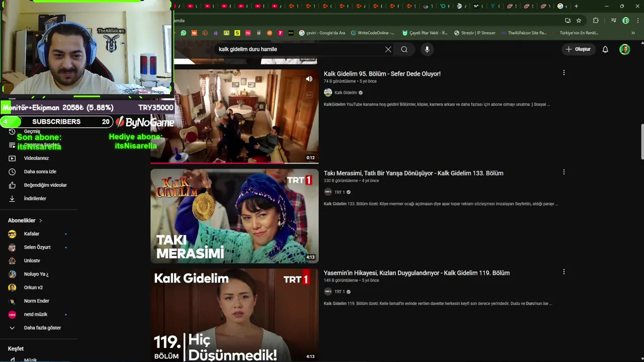Image resolution: width=644 pixels, height=362 pixels.
Task: Click the 119. Bölüm Hiç Düşünmedik thumbnail
Action: (234, 315)
